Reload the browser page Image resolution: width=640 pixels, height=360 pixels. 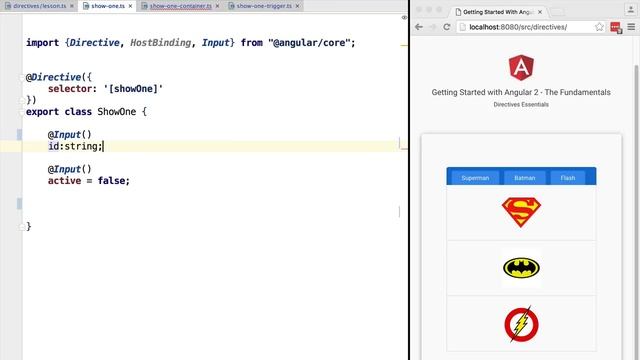click(x=447, y=27)
